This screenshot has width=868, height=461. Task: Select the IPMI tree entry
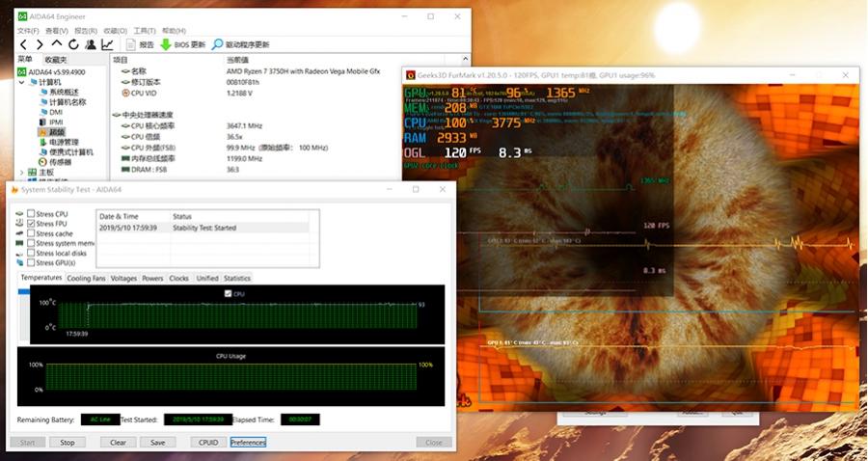(51, 122)
